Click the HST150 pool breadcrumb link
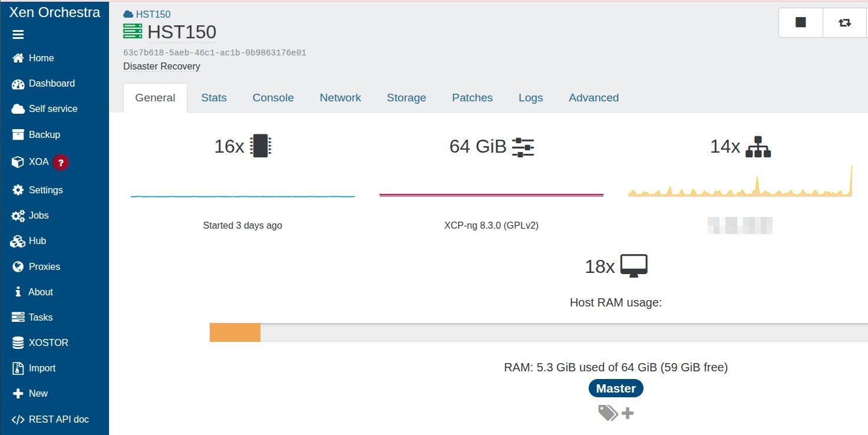This screenshot has width=868, height=435. click(153, 14)
